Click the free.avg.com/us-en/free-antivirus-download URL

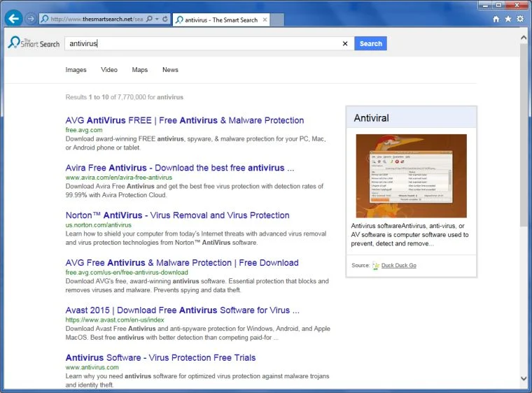[x=127, y=272]
